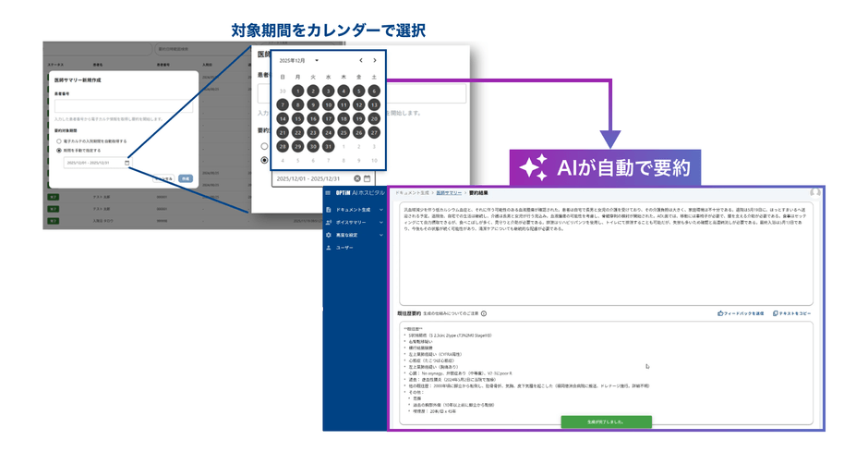Go to previous month in calendar

tap(361, 60)
